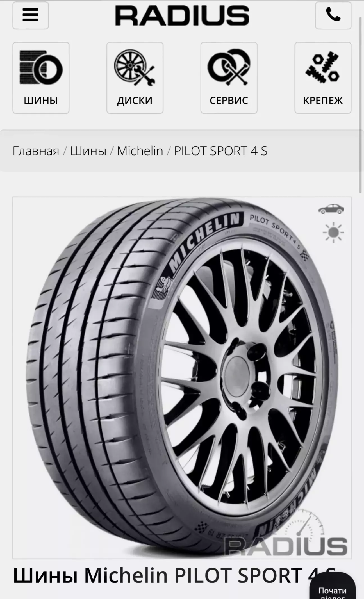This screenshot has width=364, height=599.
Task: Enlarge the Michelin tire product image
Action: coord(182,378)
